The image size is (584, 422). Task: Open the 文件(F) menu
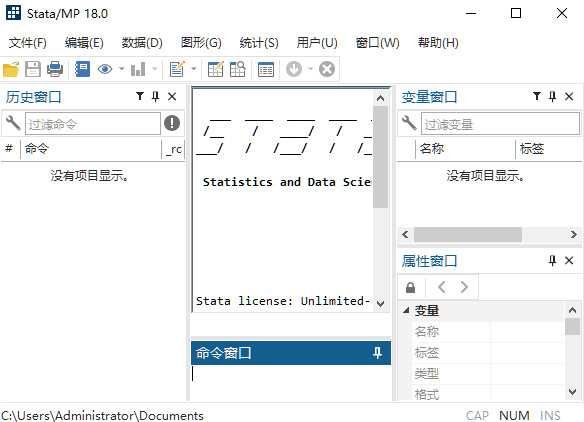28,43
